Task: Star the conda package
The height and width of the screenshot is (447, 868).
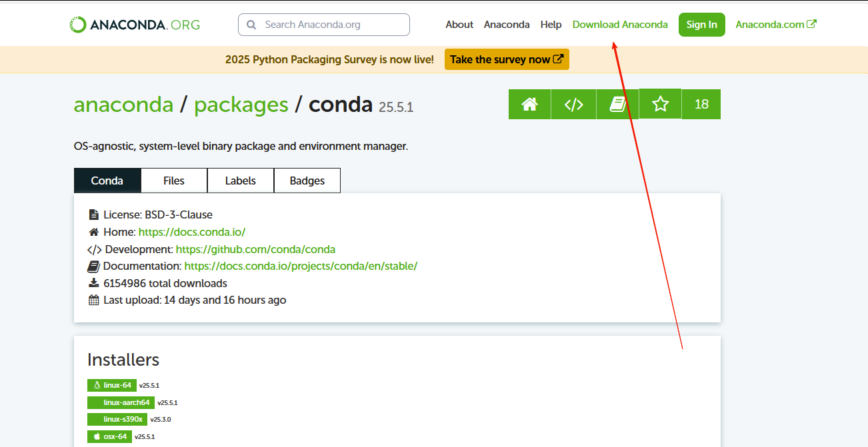Action: pos(660,104)
